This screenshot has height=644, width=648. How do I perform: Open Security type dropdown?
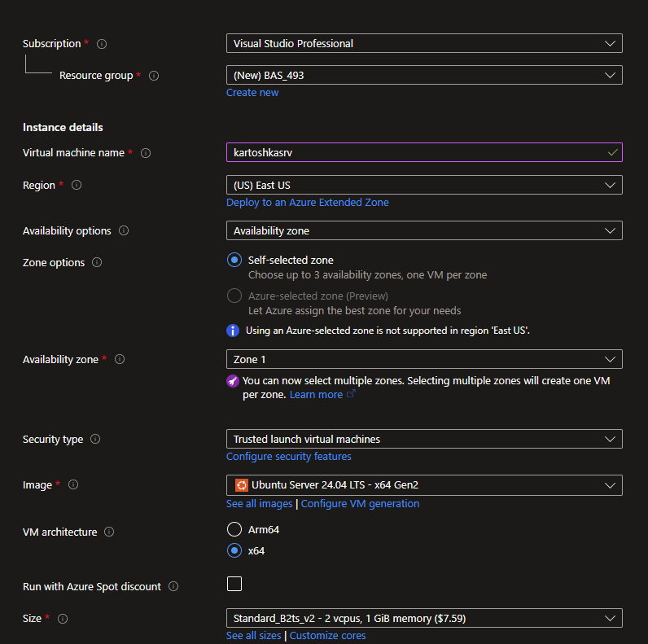424,439
